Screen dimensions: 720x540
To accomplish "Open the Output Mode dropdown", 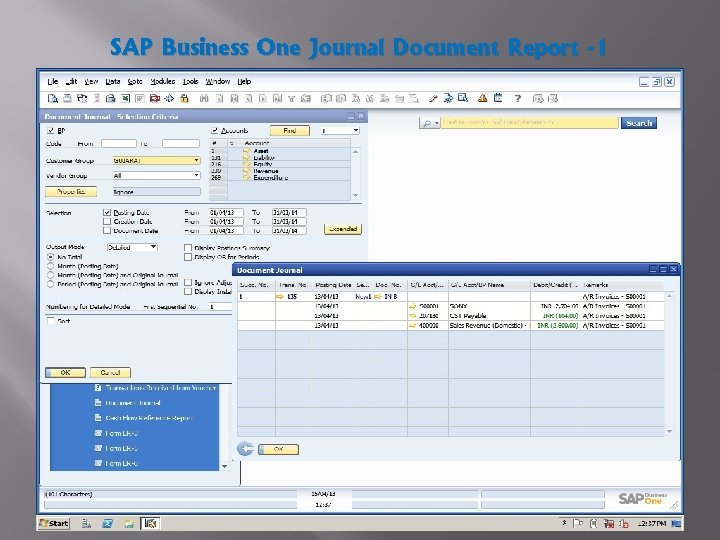I will pyautogui.click(x=153, y=247).
